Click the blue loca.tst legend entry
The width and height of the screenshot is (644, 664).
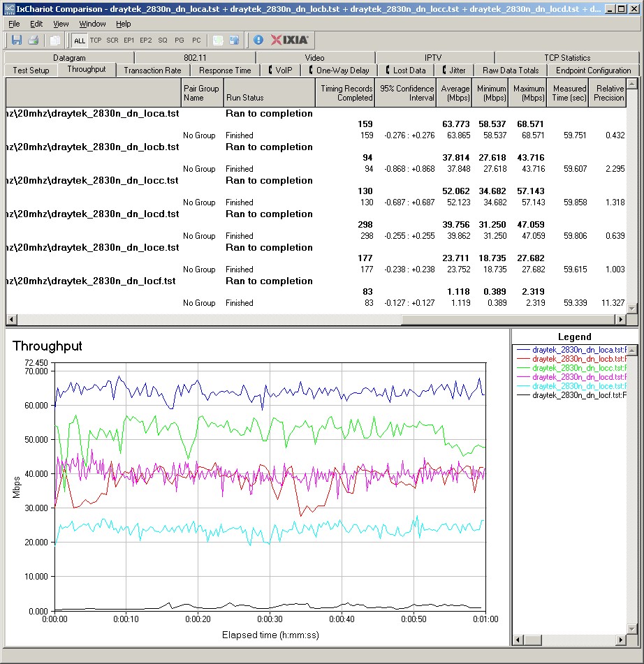[x=571, y=350]
